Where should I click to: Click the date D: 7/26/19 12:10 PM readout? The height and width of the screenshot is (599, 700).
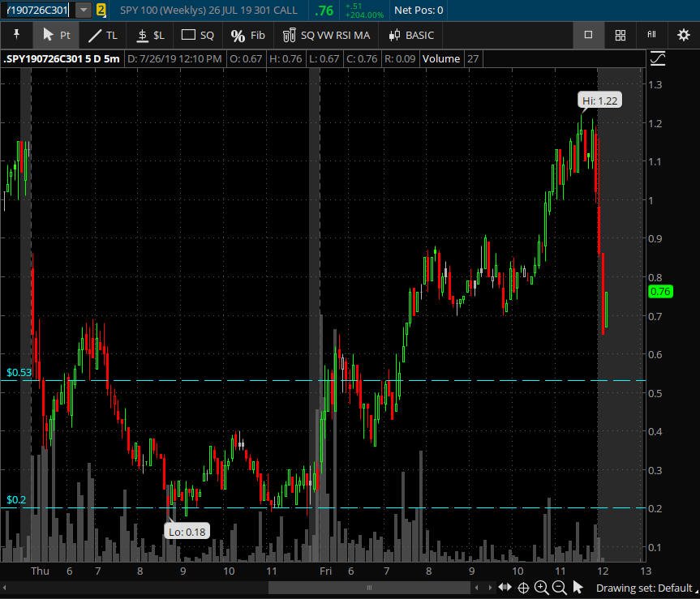point(174,59)
